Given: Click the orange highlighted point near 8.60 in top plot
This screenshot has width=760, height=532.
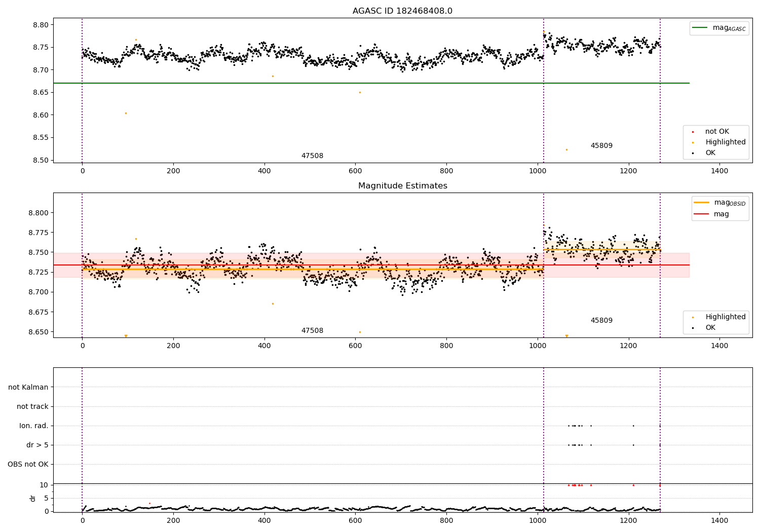Looking at the screenshot, I should pos(126,113).
